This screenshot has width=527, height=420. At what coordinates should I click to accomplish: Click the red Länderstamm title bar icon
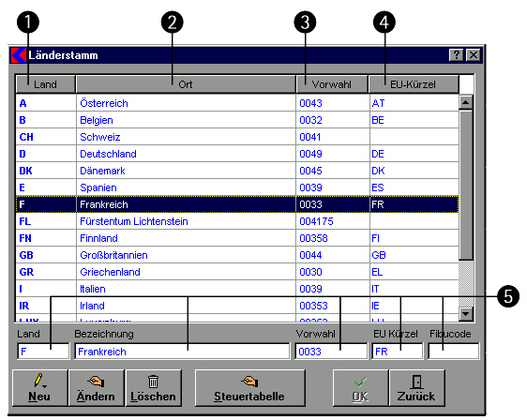pyautogui.click(x=19, y=55)
